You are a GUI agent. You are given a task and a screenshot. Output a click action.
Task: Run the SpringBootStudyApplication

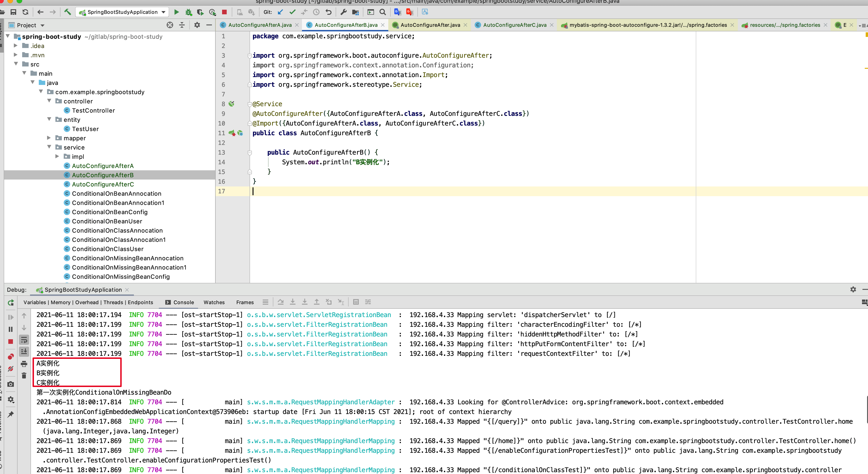(177, 12)
